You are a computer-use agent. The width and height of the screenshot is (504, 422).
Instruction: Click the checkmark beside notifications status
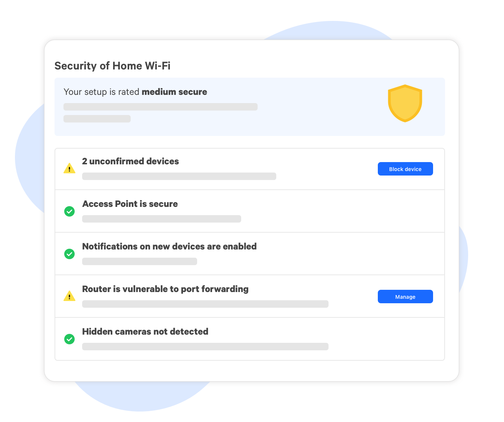[x=69, y=254]
